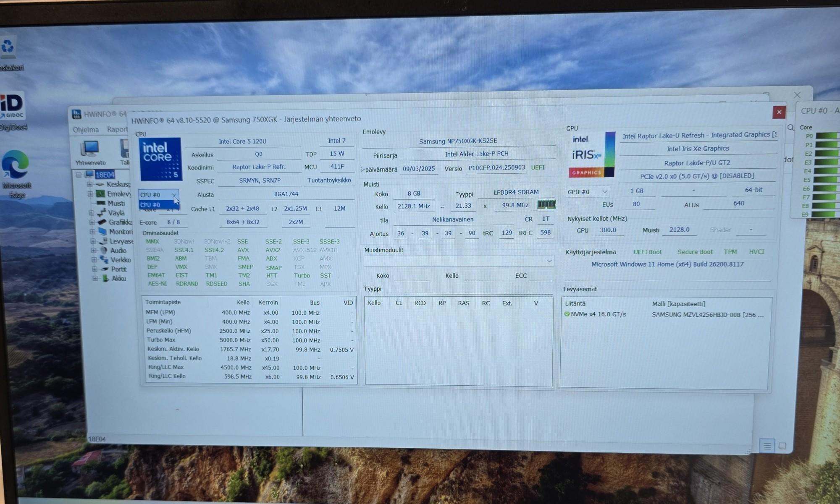The image size is (840, 504).
Task: Click the Monitori display icon in tree
Action: tap(102, 231)
